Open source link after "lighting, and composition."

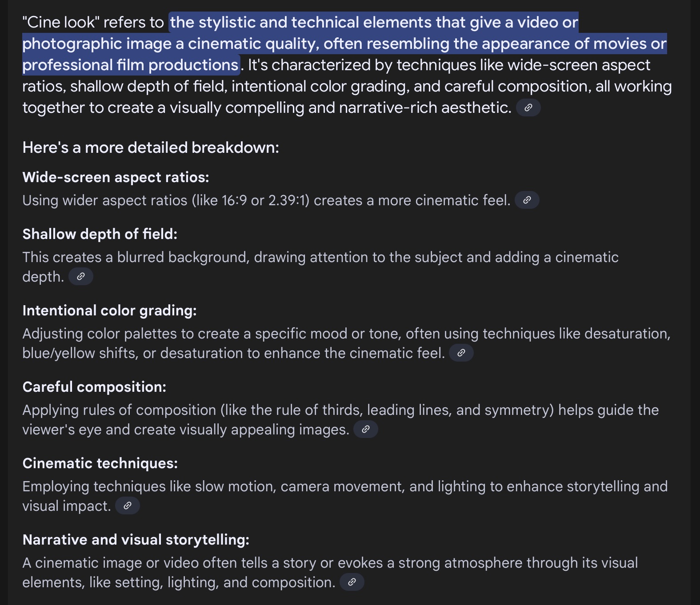(352, 582)
